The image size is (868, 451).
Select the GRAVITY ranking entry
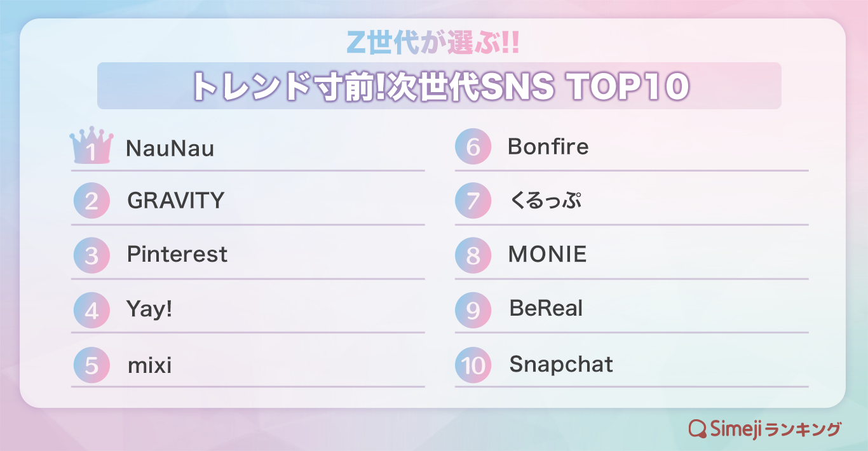click(176, 201)
